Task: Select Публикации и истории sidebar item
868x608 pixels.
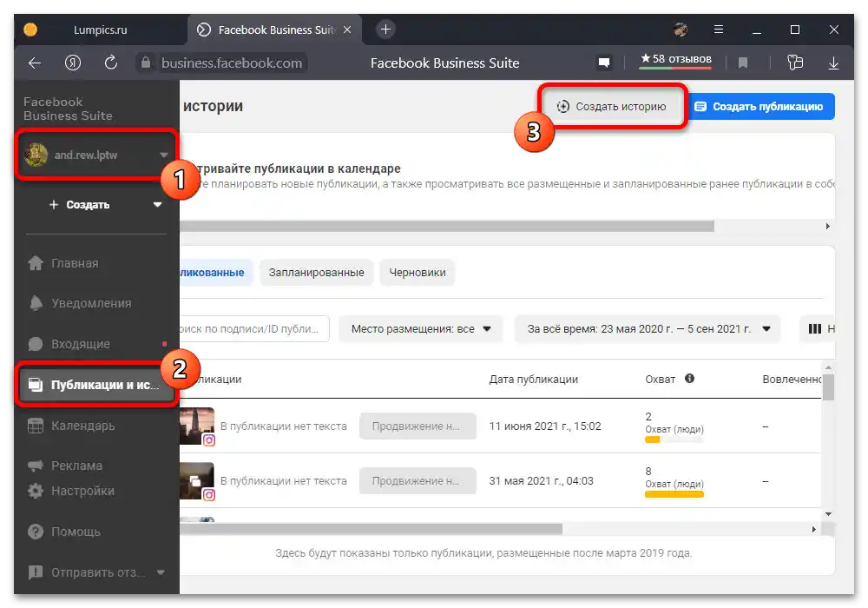Action: pyautogui.click(x=95, y=385)
